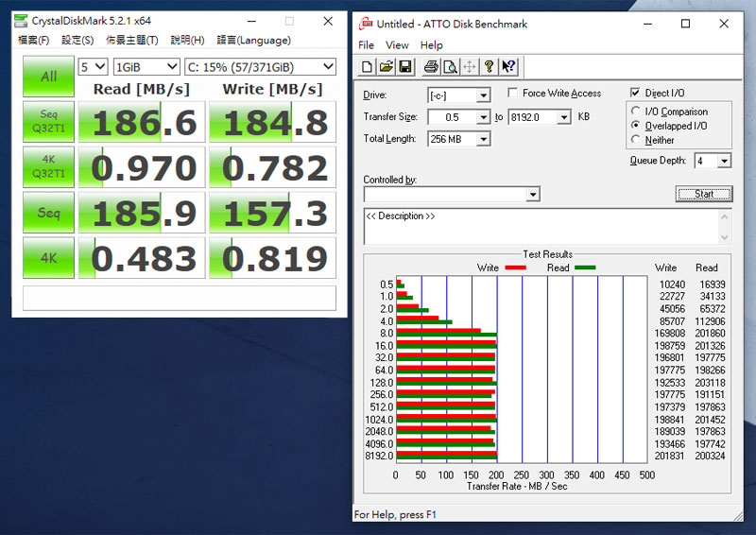Click the Seq Q32T1 read result 186.6
756x535 pixels.
142,122
